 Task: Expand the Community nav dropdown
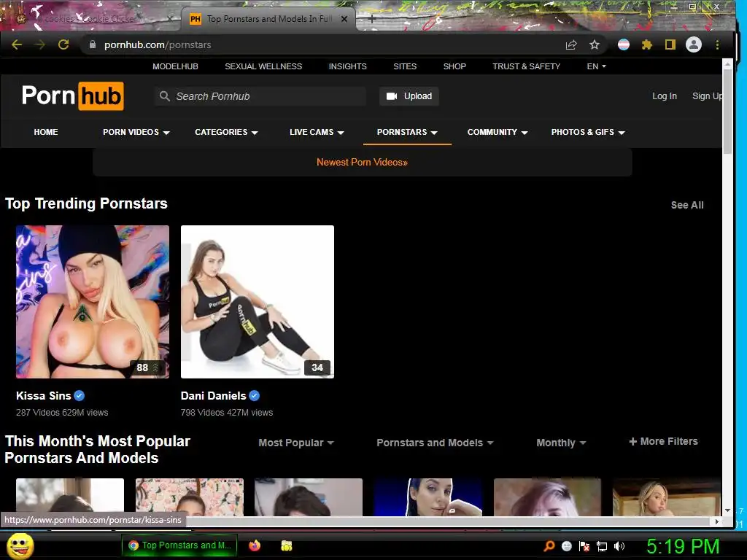click(525, 133)
